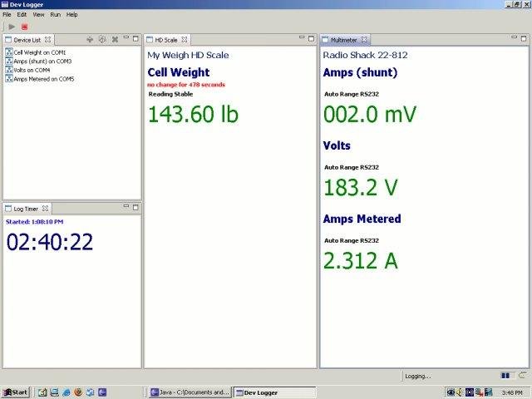Select the HD Scale tab
532x399 pixels.
click(166, 40)
